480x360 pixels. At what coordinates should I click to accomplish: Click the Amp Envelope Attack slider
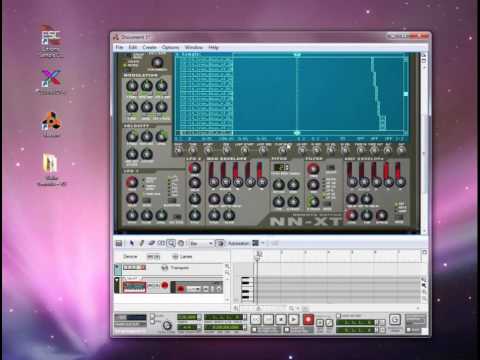352,174
